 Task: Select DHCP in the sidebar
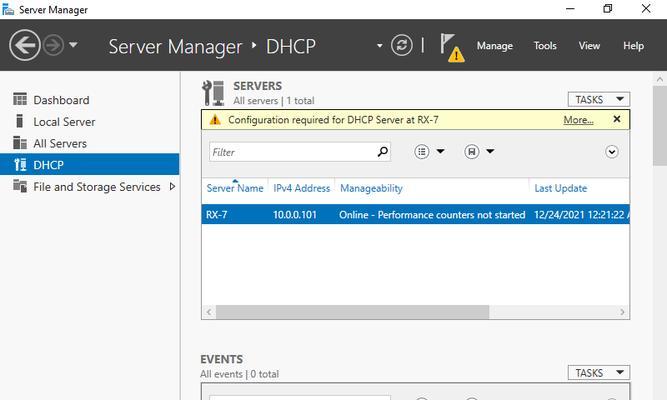[x=89, y=165]
